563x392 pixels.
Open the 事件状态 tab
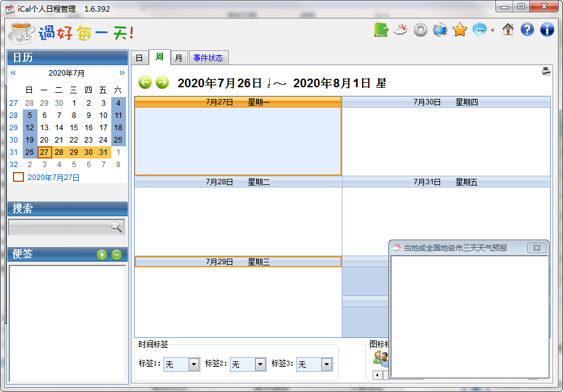(x=208, y=58)
